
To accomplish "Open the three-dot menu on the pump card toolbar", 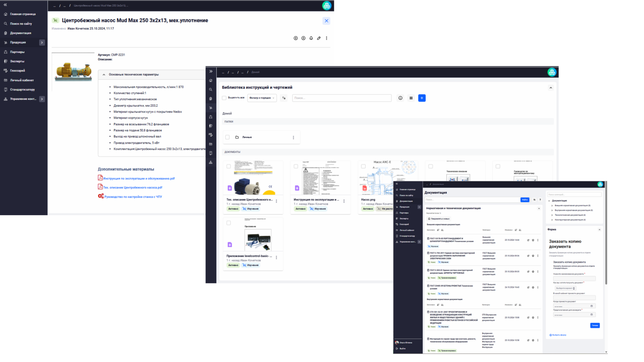I will (327, 38).
